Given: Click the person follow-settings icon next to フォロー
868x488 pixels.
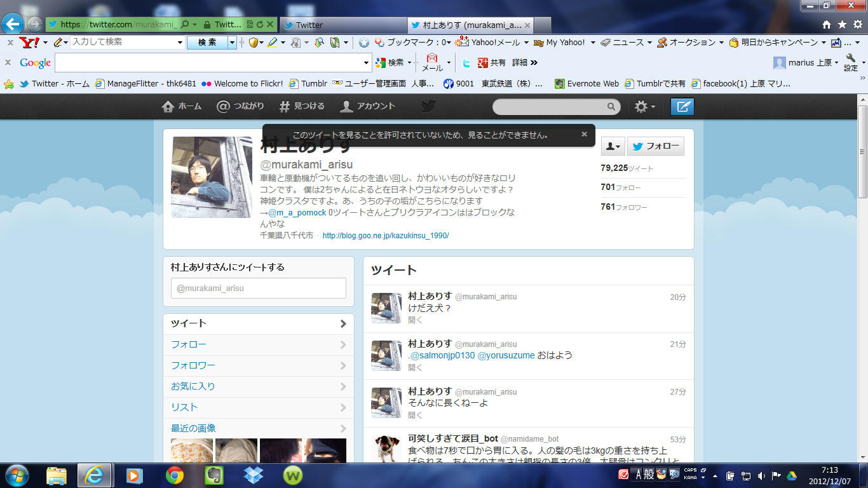Looking at the screenshot, I should (612, 146).
